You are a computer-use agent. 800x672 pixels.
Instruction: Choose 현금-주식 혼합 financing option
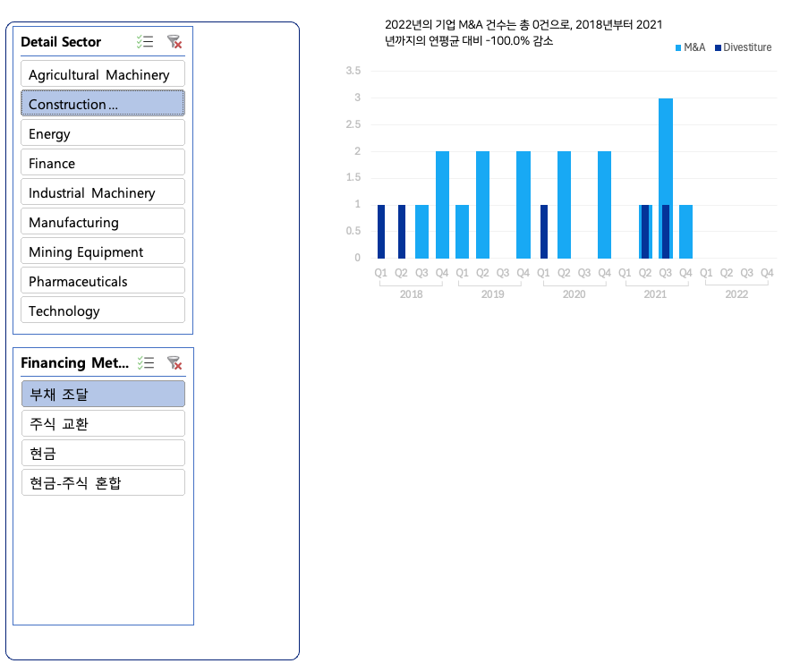[103, 482]
